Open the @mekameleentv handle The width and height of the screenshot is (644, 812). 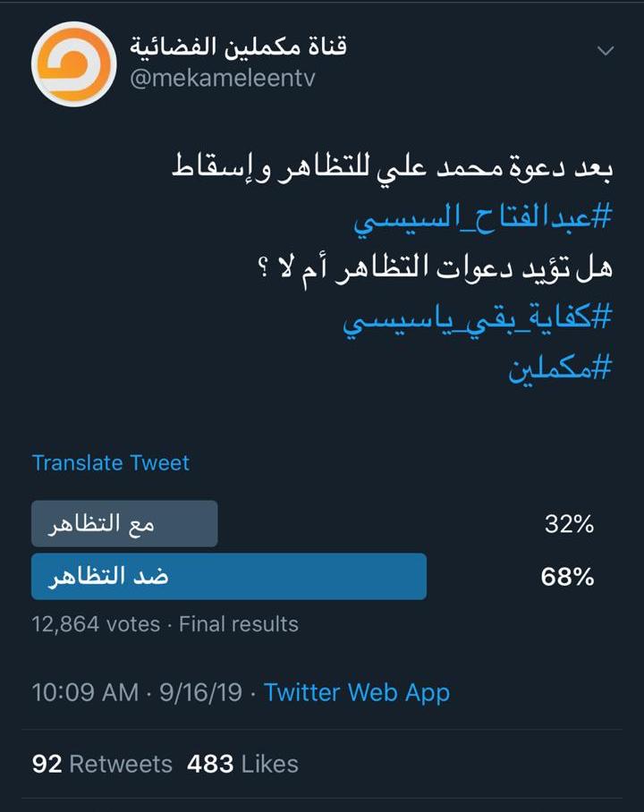[222, 78]
